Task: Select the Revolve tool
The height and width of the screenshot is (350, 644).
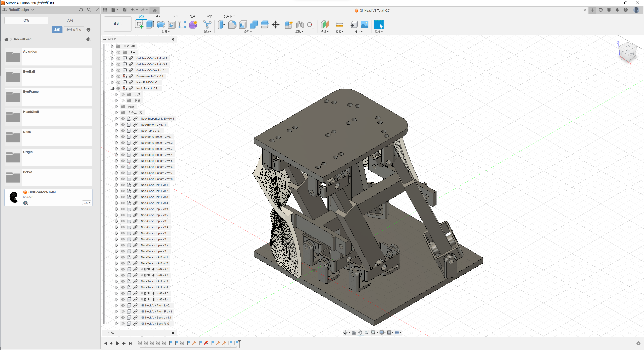Action: pyautogui.click(x=161, y=24)
